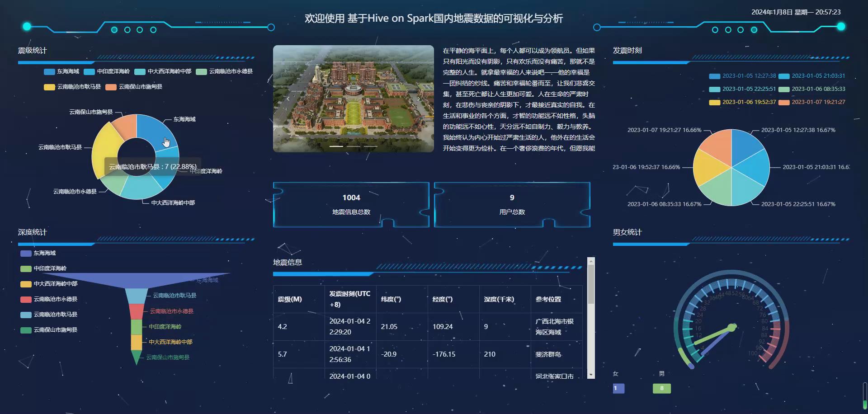This screenshot has width=868, height=414.
Task: Click the 参考位置 column header
Action: pos(557,299)
